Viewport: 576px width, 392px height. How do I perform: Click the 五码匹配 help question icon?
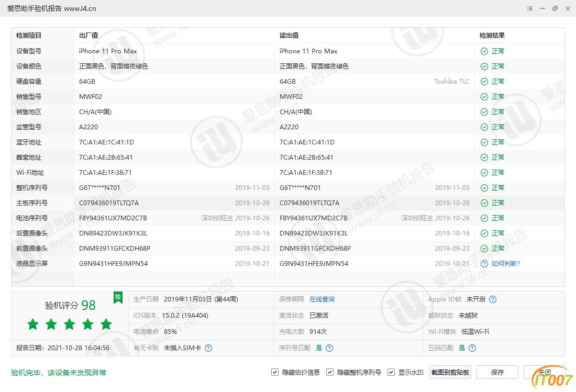(x=472, y=348)
